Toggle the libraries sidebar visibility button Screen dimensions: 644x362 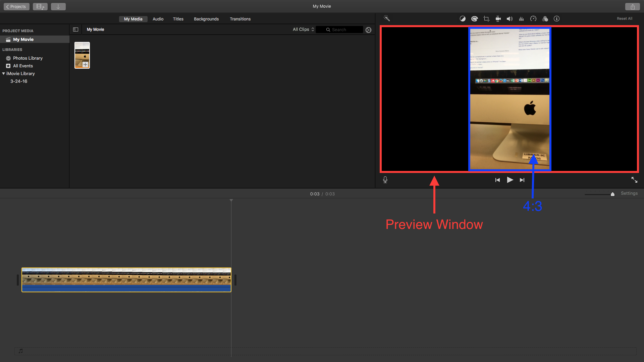tap(75, 29)
